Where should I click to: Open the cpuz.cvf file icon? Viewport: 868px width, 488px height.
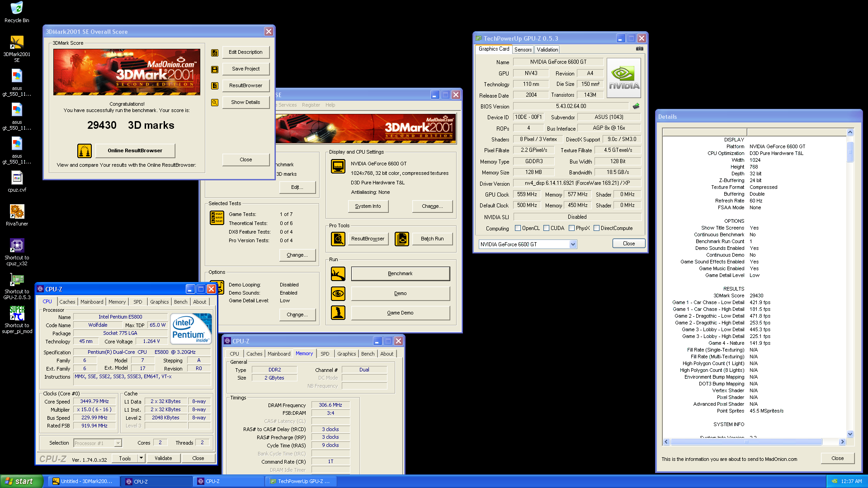[x=17, y=178]
